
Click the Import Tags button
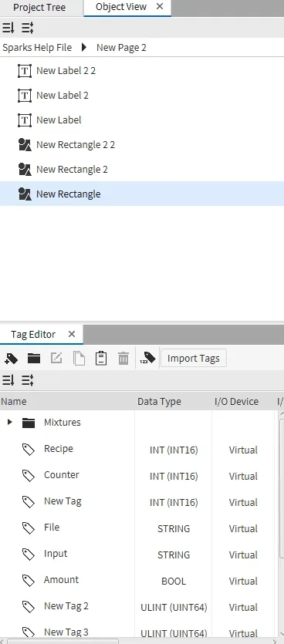pos(193,359)
